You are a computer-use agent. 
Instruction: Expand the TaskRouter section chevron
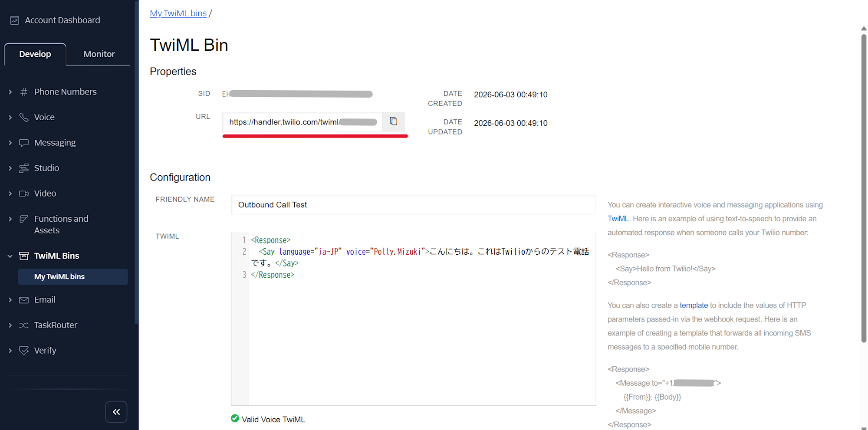tap(10, 325)
